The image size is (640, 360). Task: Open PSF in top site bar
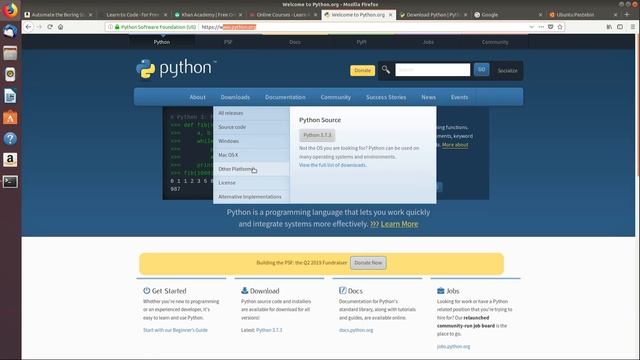[x=228, y=42]
